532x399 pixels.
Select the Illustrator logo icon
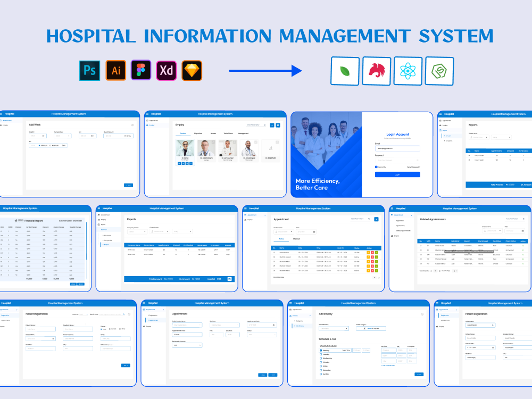click(x=115, y=70)
